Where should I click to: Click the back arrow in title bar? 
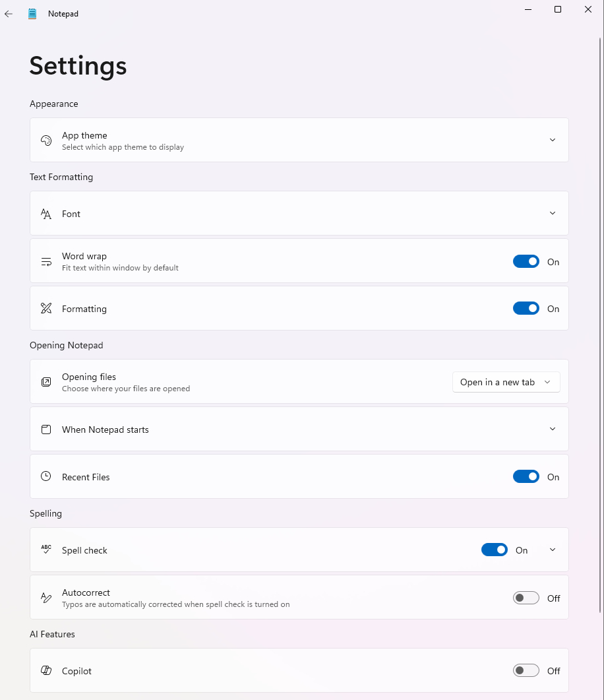9,13
